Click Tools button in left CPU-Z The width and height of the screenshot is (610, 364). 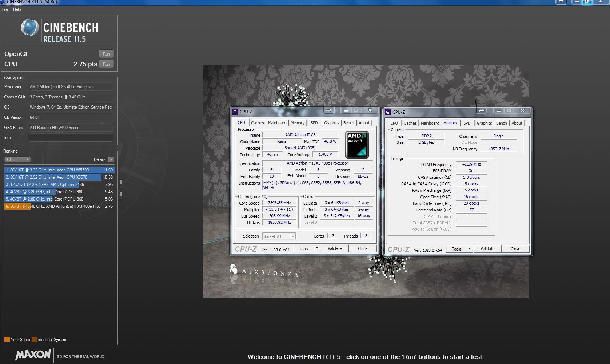(304, 249)
